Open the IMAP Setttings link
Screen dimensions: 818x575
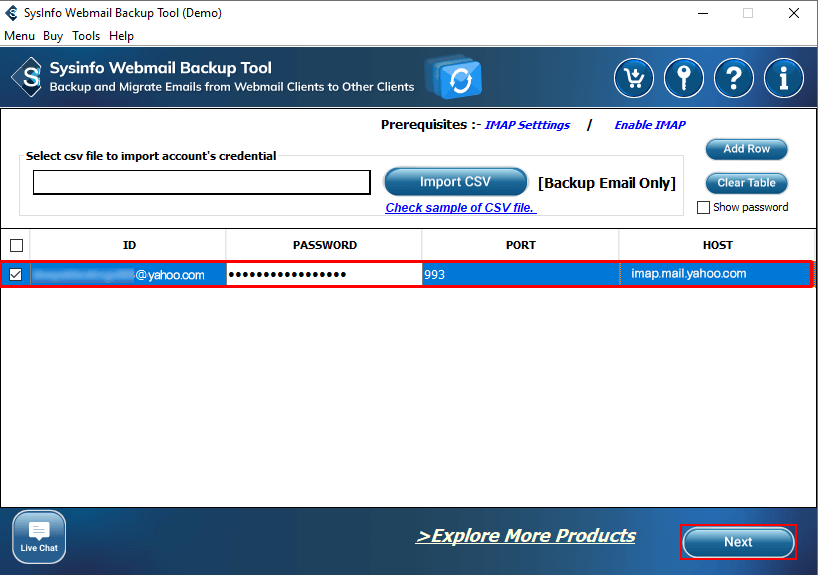coord(527,125)
